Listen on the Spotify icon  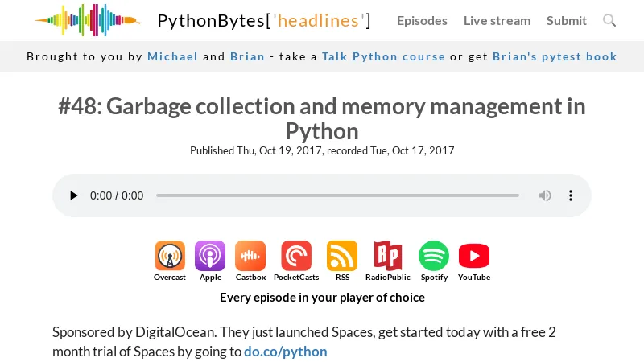tap(434, 257)
